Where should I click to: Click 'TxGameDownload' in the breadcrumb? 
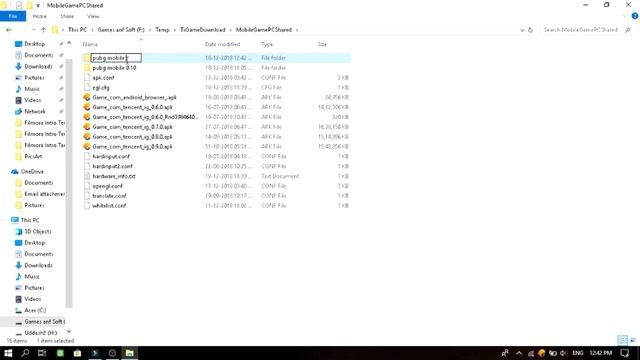pos(203,30)
